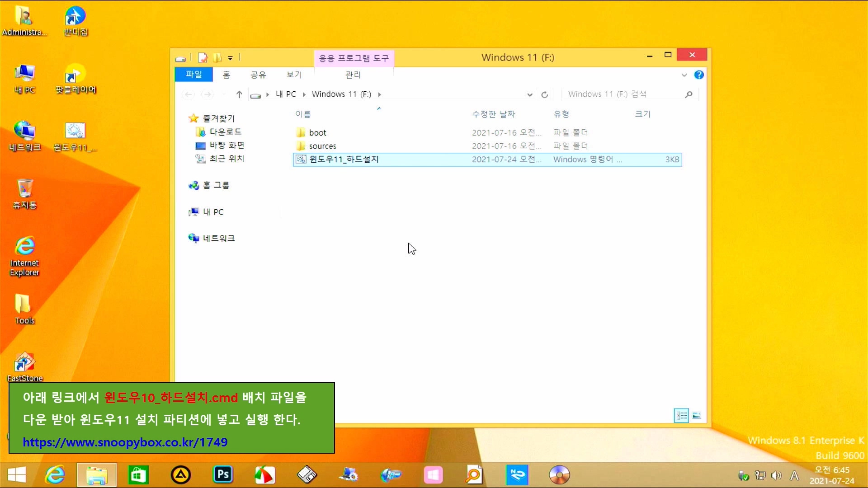This screenshot has width=868, height=488.
Task: Switch to Large icons view layout
Action: coord(697,415)
